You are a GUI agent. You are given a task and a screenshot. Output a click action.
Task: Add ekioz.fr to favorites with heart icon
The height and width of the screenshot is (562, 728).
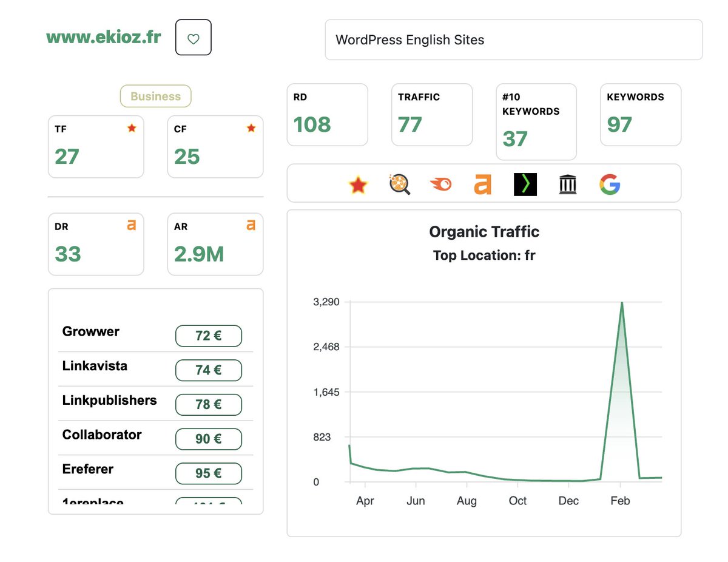click(194, 38)
